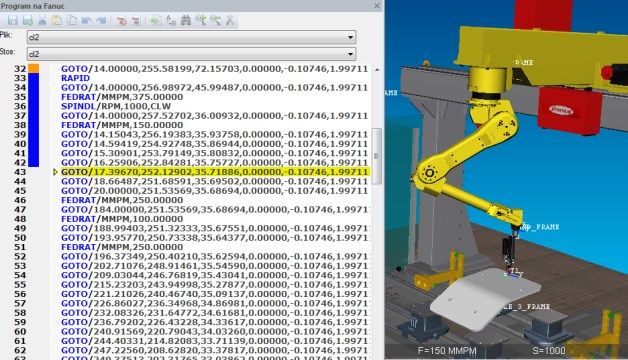Click the Paste clipboard icon
This screenshot has height=360, width=628.
(57, 20)
